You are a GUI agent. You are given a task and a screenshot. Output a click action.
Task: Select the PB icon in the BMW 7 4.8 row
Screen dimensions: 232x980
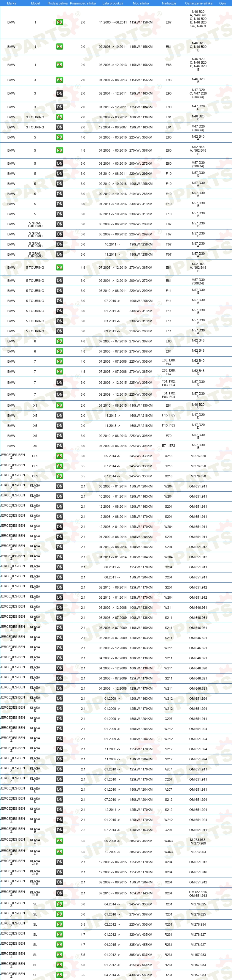[60, 372]
